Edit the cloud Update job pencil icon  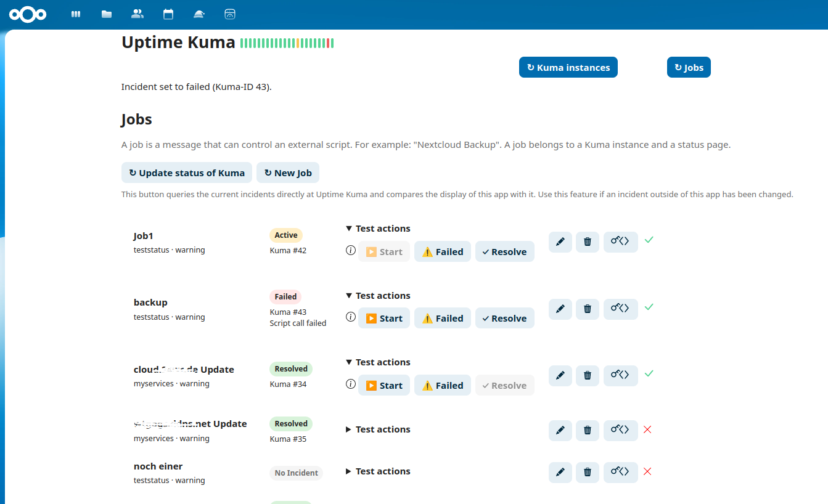[x=560, y=375]
